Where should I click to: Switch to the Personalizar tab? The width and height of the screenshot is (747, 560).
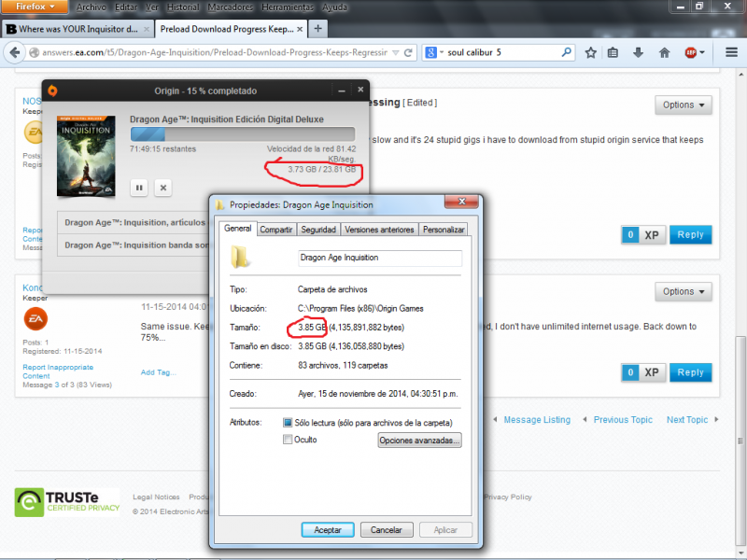click(443, 230)
